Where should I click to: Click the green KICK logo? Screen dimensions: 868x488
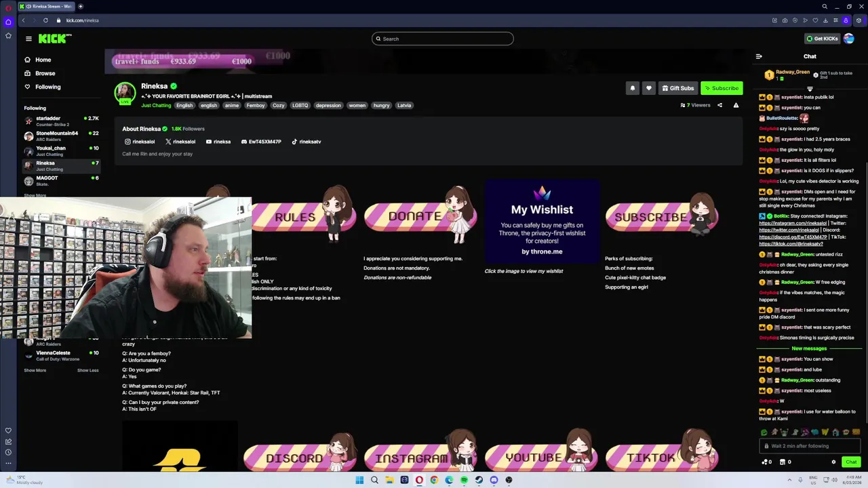pos(54,39)
